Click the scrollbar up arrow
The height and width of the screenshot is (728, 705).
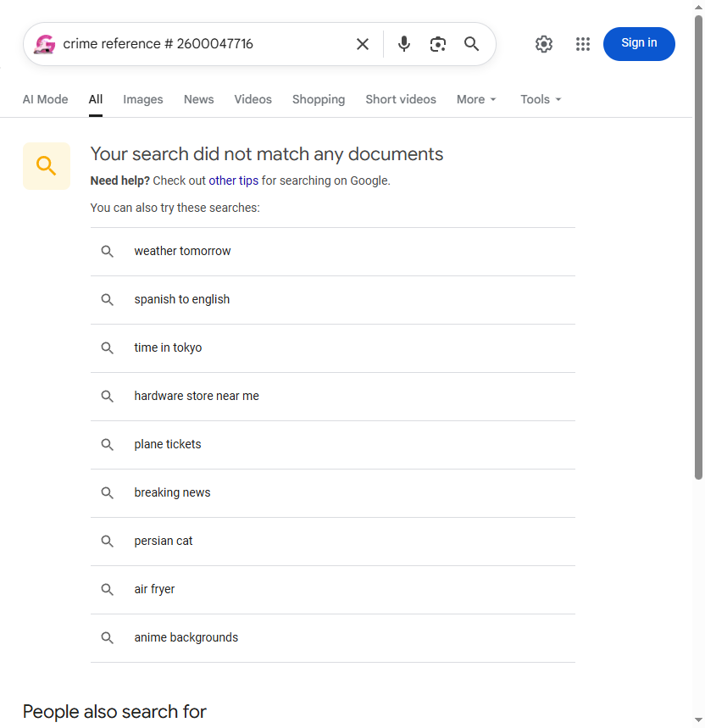[698, 7]
